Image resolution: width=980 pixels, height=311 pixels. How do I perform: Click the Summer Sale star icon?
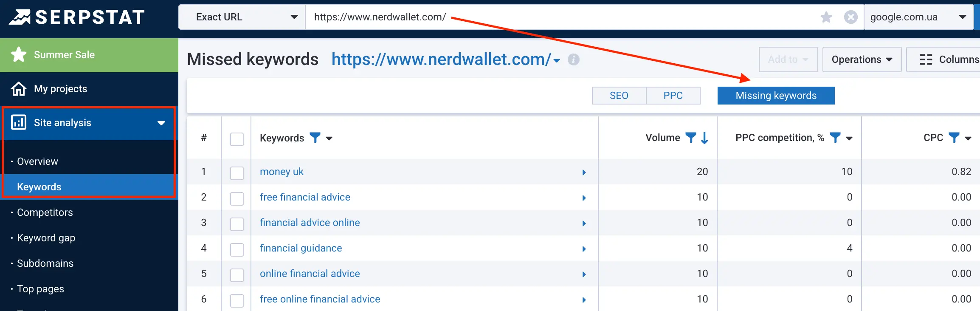pos(19,55)
